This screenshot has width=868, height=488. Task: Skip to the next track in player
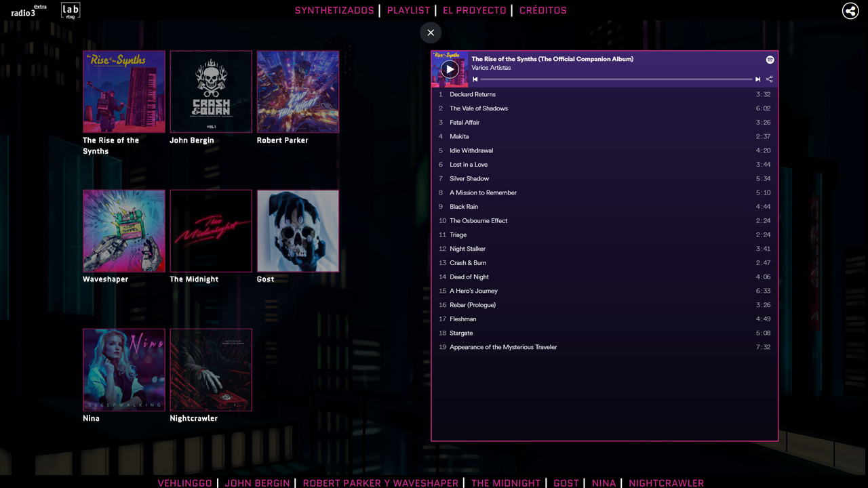point(757,79)
